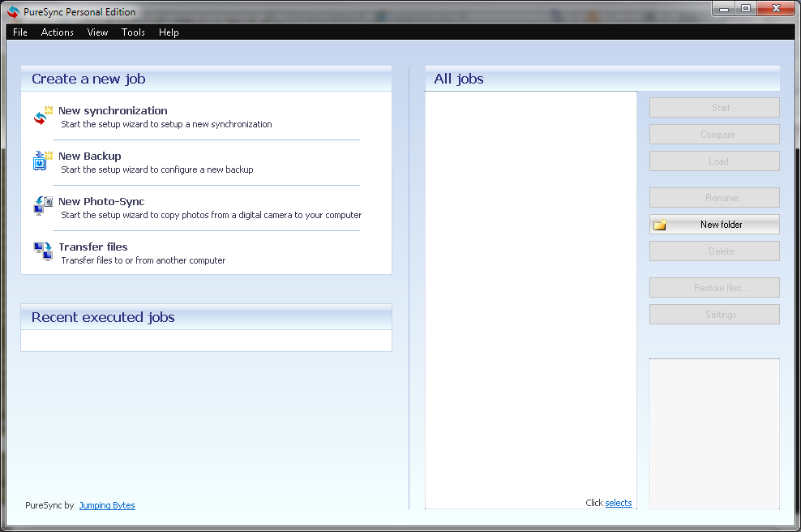Click the Transfer files title
801x532 pixels.
[x=93, y=247]
